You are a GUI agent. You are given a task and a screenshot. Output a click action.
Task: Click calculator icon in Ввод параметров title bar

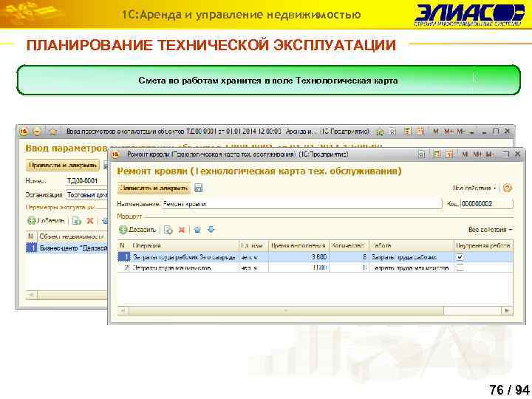tap(408, 131)
